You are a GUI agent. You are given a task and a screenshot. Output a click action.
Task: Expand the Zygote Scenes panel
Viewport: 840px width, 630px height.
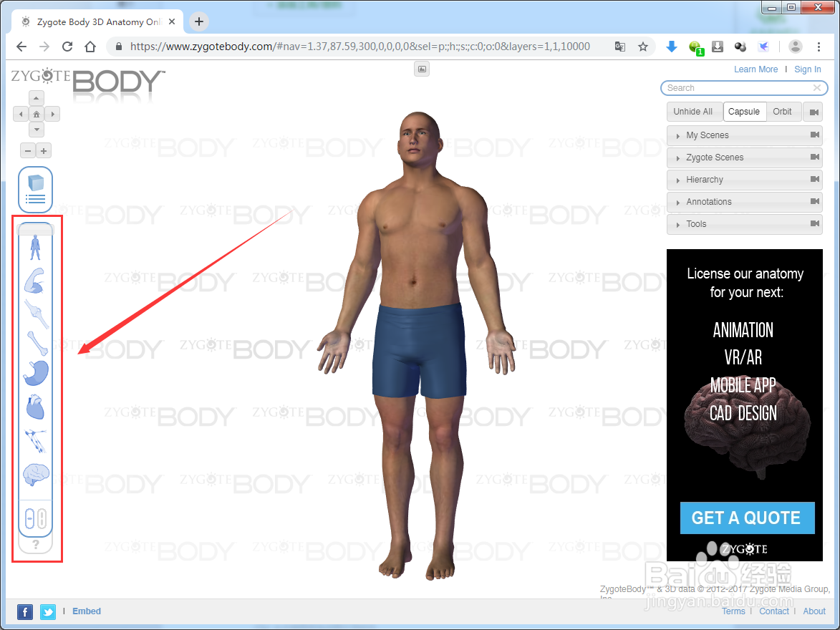745,157
